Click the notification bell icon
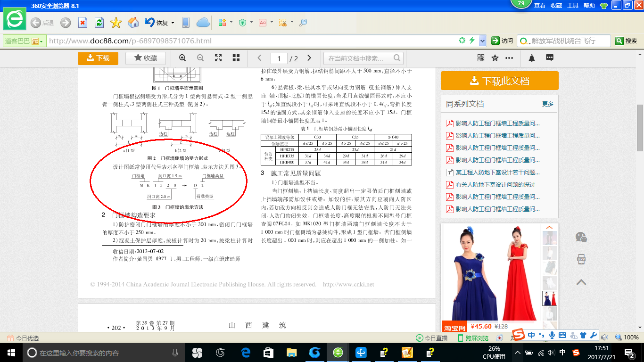Screen dimensions: 644x362 tap(532, 58)
